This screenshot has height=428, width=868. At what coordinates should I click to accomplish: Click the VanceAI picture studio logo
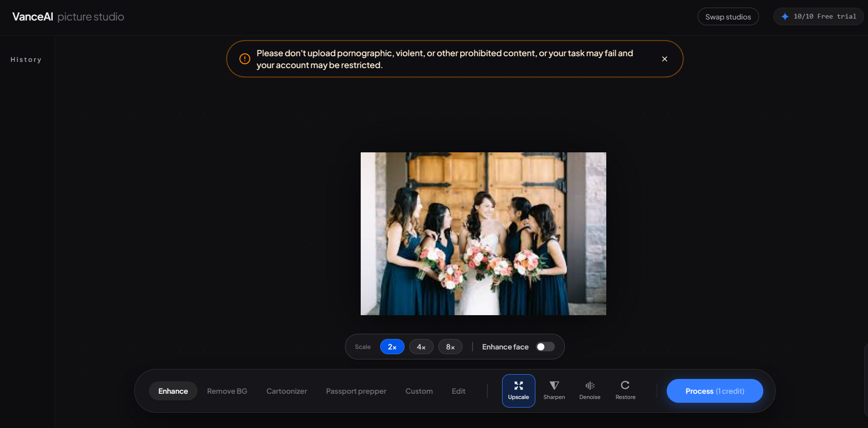[x=68, y=17]
